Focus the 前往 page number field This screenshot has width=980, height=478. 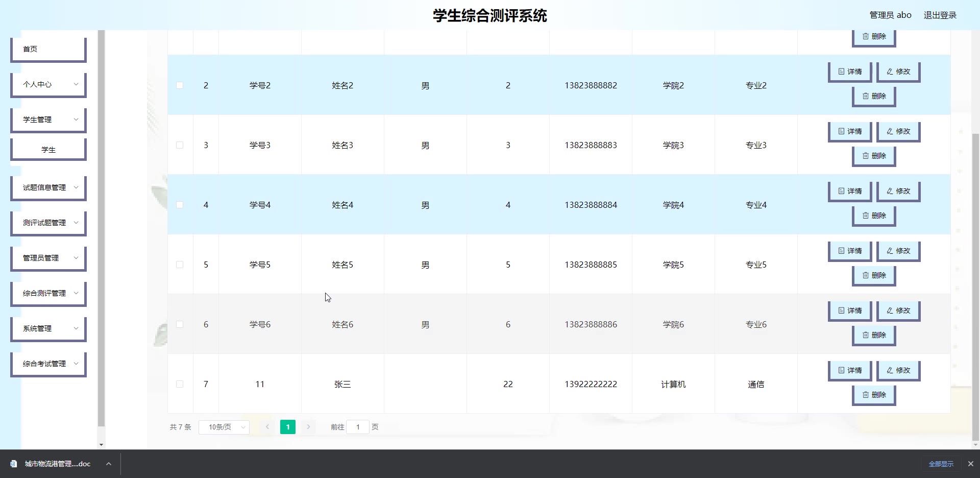pos(358,427)
